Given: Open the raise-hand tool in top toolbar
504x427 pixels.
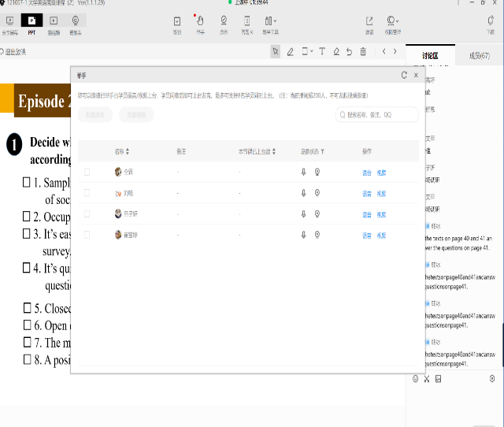Looking at the screenshot, I should coord(200,22).
